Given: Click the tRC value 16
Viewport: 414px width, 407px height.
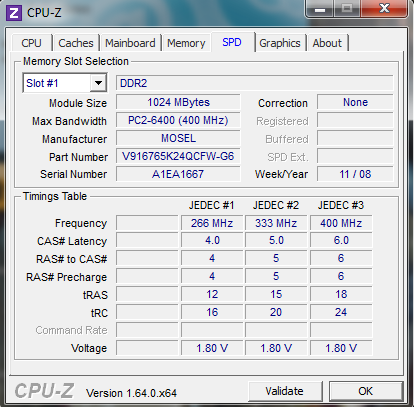Looking at the screenshot, I should (212, 312).
